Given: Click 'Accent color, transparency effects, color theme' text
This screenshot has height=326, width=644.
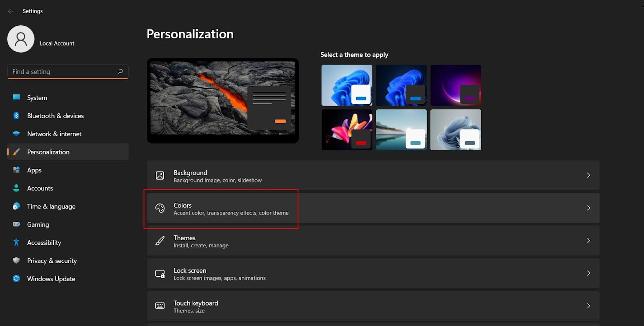Looking at the screenshot, I should (231, 213).
